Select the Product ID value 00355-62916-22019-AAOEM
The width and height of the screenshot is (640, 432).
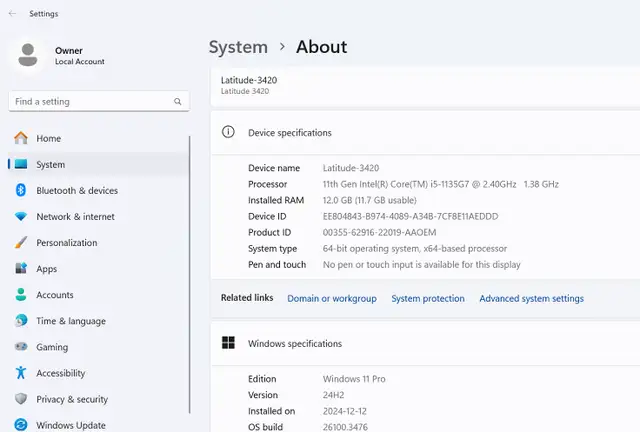click(x=379, y=232)
